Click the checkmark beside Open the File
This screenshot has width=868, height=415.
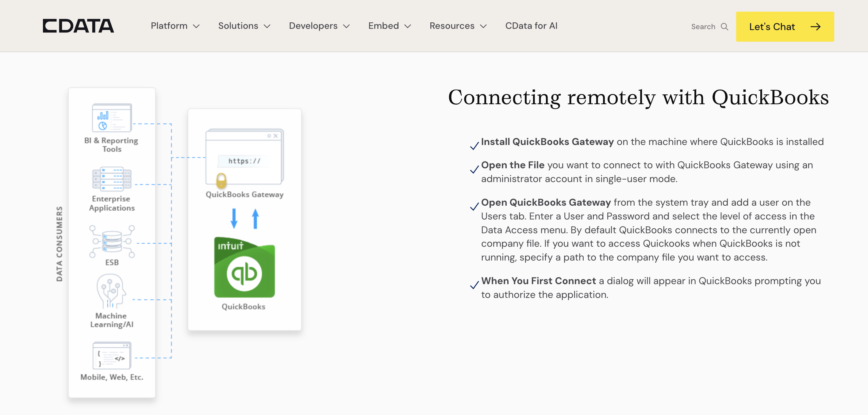474,169
